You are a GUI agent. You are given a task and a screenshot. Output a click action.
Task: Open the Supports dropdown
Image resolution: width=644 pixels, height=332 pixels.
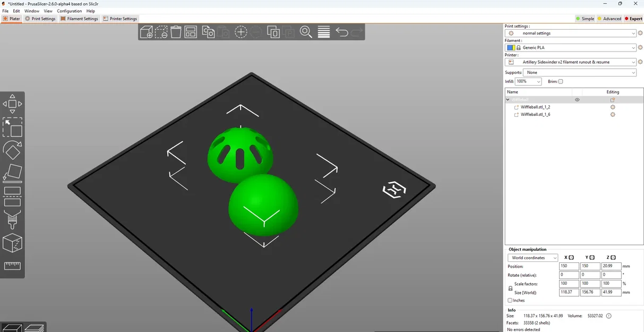pos(579,72)
